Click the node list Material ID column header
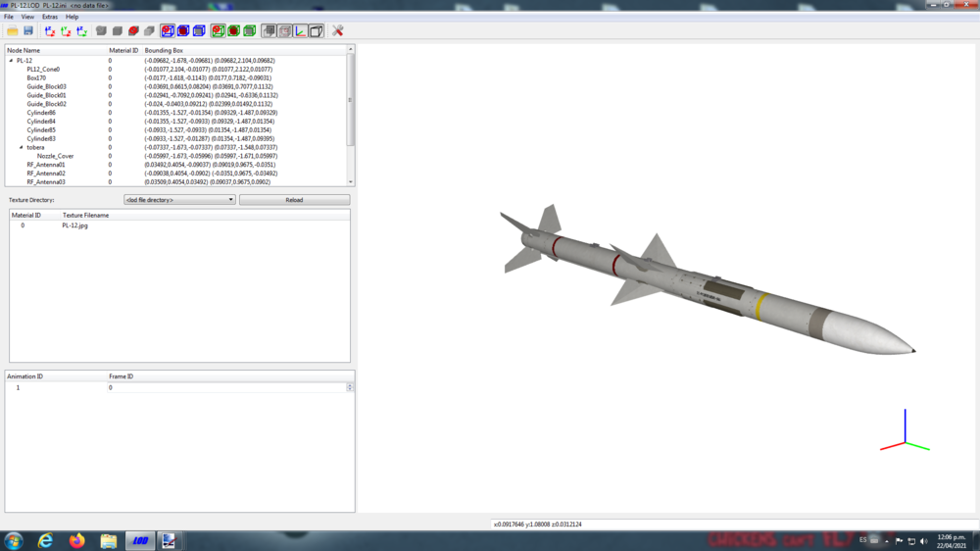980x551 pixels. point(123,50)
